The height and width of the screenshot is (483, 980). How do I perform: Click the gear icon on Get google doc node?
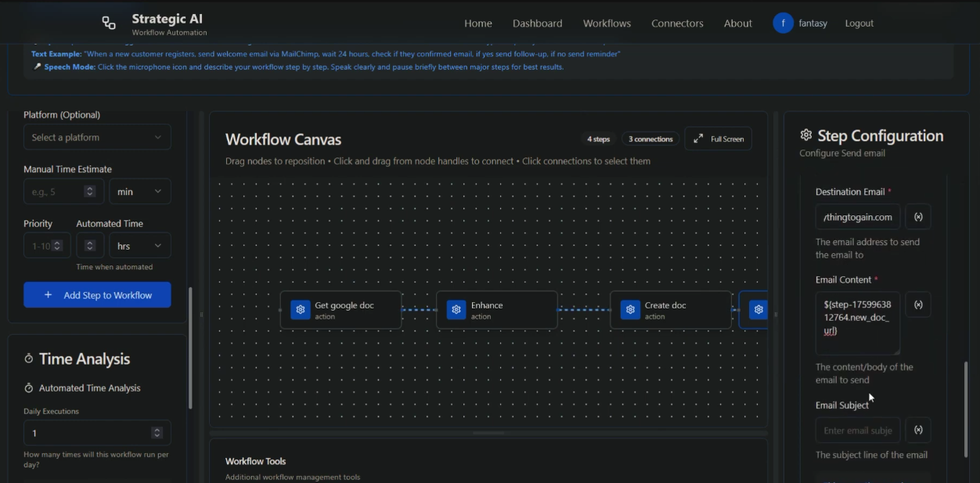(300, 309)
